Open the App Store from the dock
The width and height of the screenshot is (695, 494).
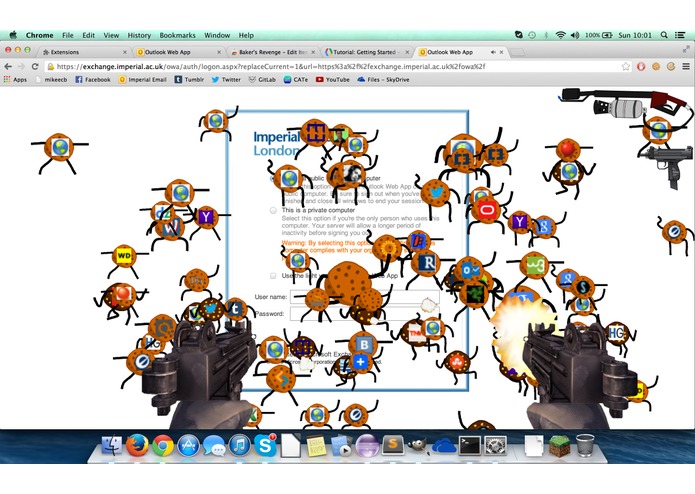[x=188, y=446]
